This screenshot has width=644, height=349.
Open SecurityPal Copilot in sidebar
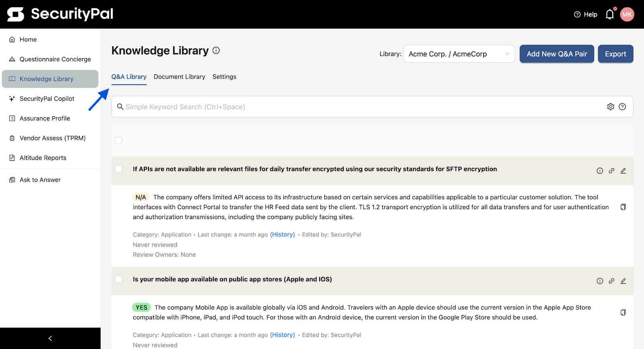pyautogui.click(x=47, y=99)
